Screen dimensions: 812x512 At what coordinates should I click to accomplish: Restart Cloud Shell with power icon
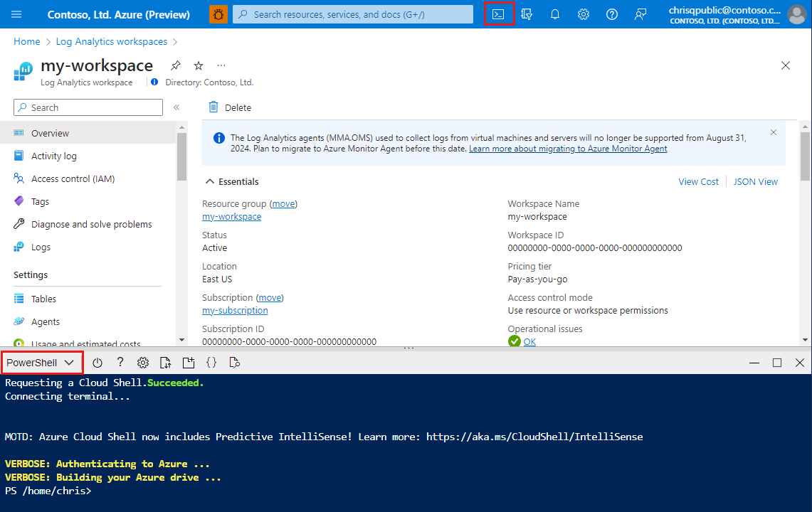[x=97, y=363]
